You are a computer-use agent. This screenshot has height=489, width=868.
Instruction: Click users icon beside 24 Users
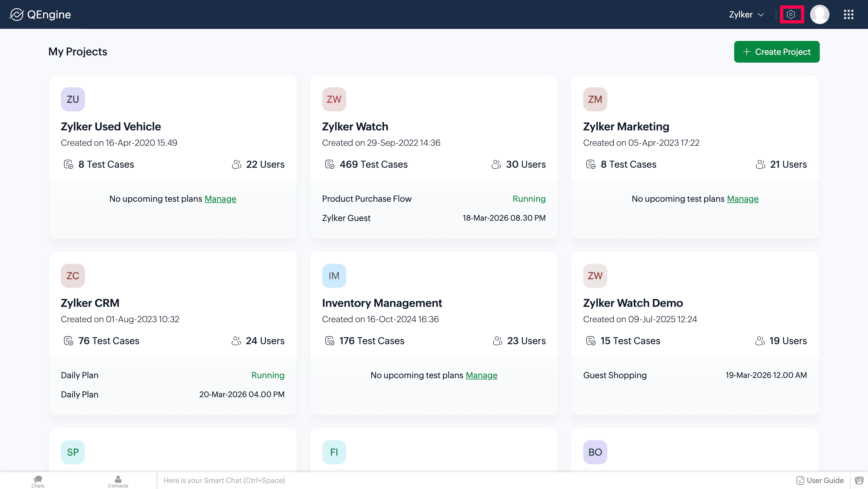pyautogui.click(x=236, y=341)
